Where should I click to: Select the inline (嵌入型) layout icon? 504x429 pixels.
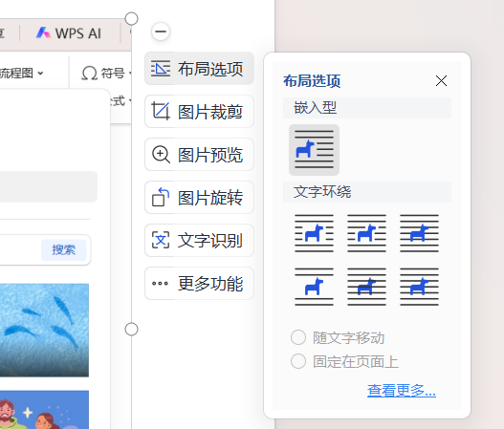coord(314,150)
